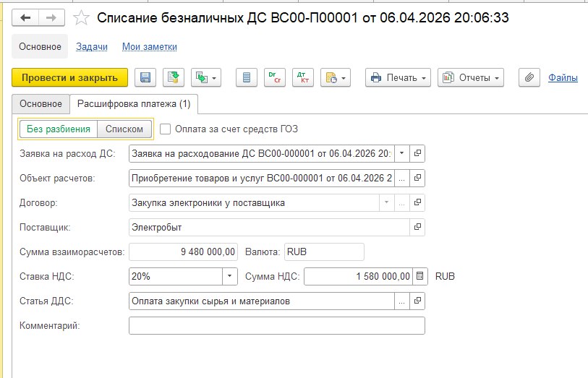Show Dr/Cr account postings icon

point(275,77)
